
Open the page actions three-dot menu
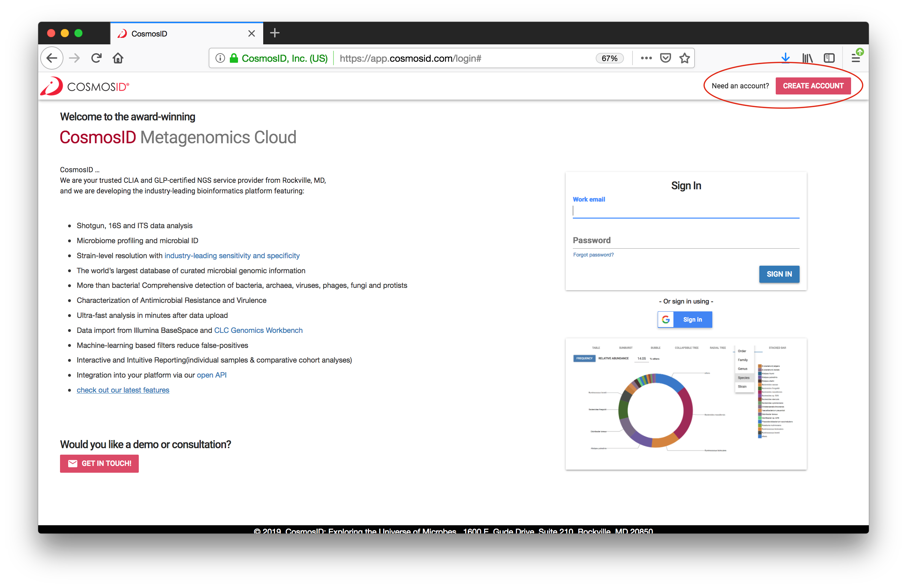(x=646, y=58)
